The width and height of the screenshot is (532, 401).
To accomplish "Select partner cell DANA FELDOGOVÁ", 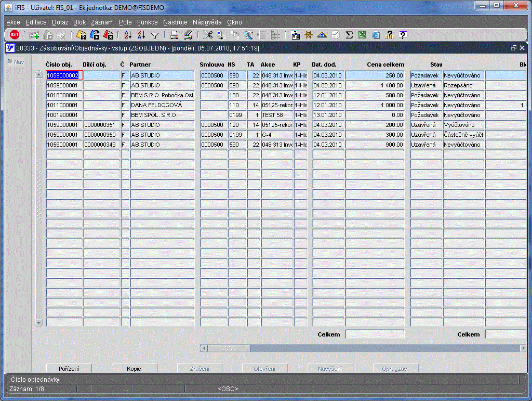I will 162,105.
